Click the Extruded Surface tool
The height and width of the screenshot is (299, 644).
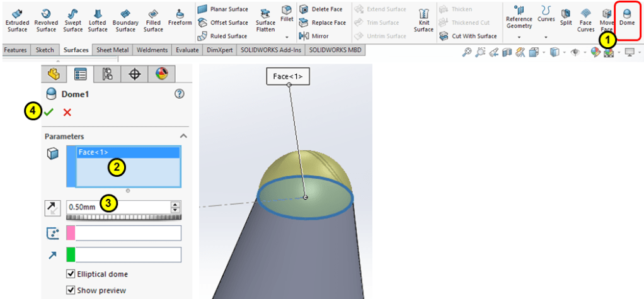click(x=17, y=20)
